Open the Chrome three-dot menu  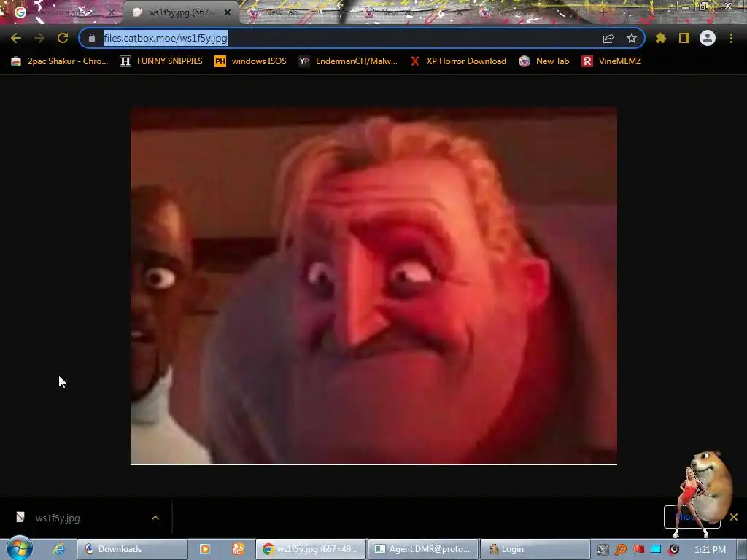[x=731, y=38]
